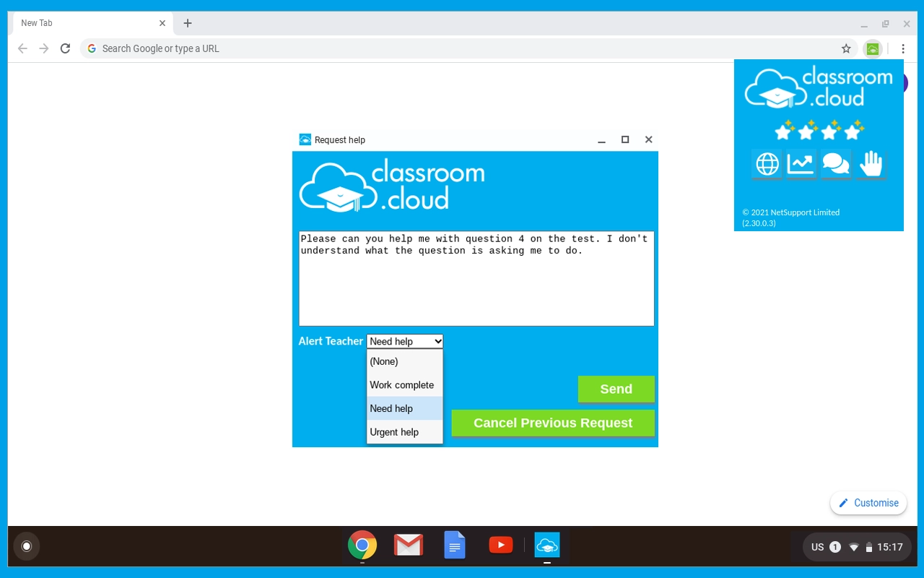Choose Urgent help option in list

tap(404, 432)
